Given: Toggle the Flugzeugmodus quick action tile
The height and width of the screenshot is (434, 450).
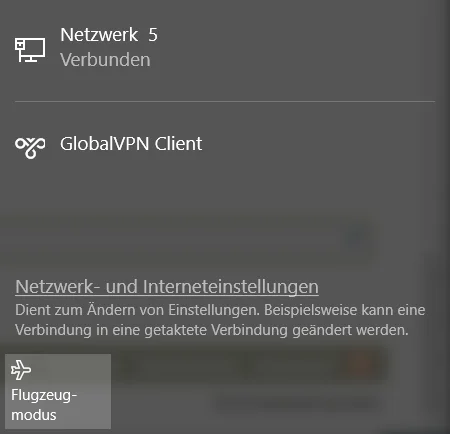Looking at the screenshot, I should pyautogui.click(x=58, y=391).
